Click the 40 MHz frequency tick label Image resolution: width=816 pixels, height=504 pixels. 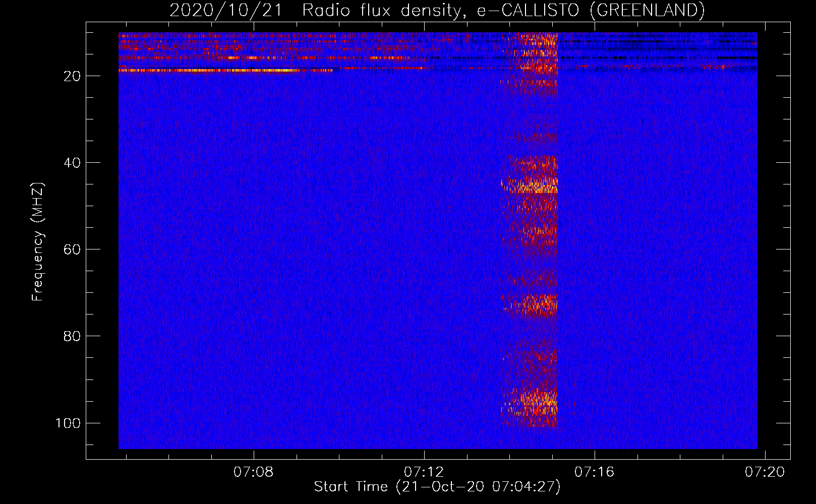tap(72, 163)
